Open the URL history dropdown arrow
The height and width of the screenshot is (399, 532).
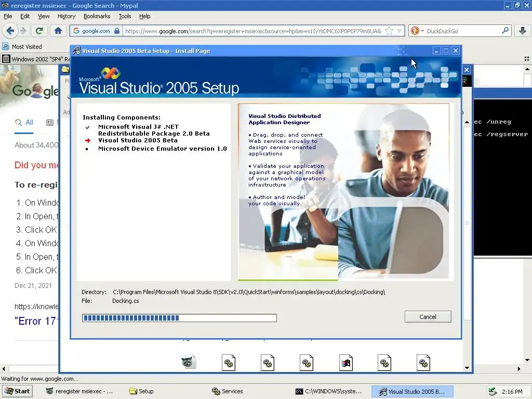click(x=400, y=31)
